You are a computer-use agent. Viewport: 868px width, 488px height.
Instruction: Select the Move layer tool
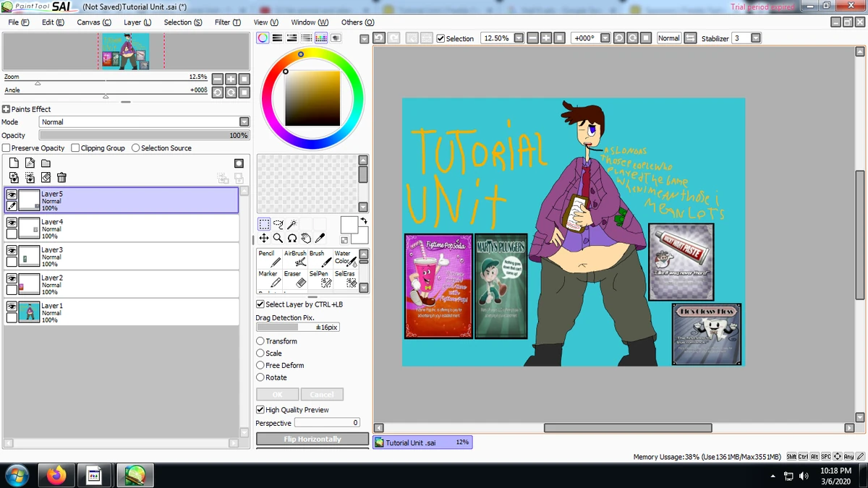click(x=264, y=238)
